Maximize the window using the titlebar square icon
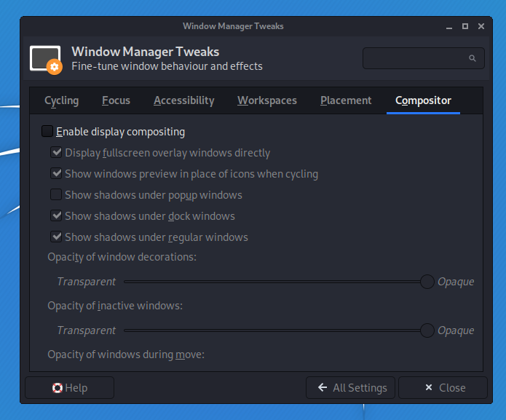 click(465, 26)
